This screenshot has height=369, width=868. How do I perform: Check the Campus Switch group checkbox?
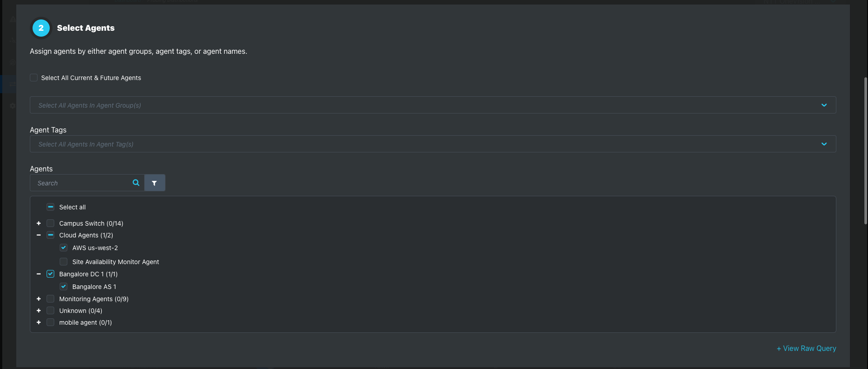(51, 223)
